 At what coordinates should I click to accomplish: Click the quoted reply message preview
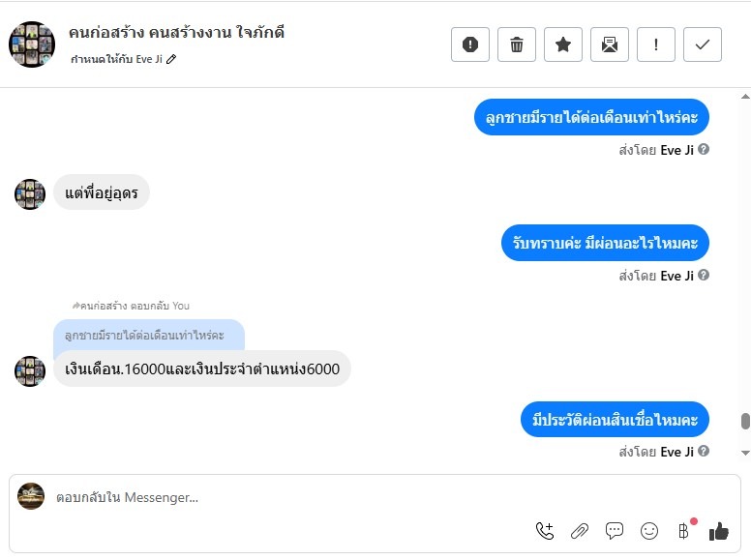point(145,335)
